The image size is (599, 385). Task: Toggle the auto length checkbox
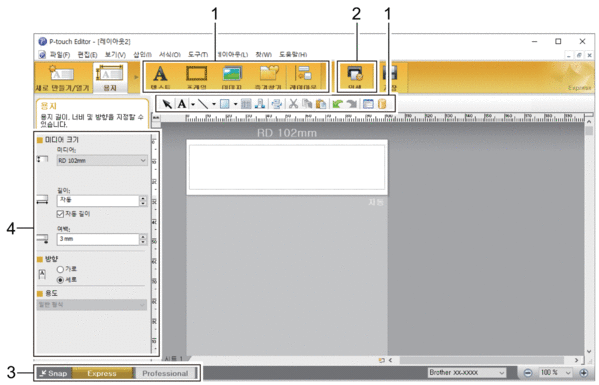click(60, 214)
